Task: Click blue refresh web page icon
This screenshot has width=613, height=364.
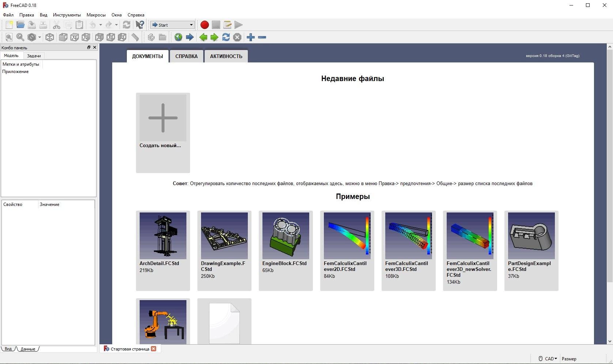Action: [226, 37]
